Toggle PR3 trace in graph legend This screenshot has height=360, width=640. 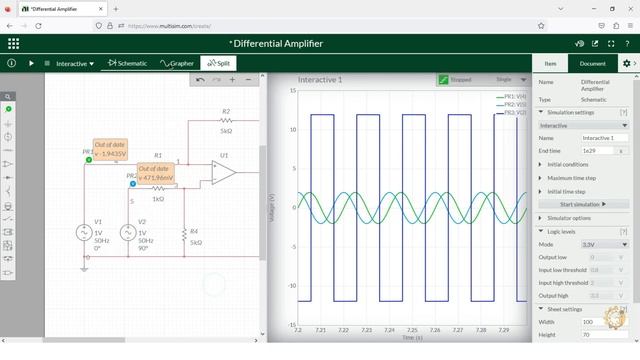pyautogui.click(x=511, y=113)
